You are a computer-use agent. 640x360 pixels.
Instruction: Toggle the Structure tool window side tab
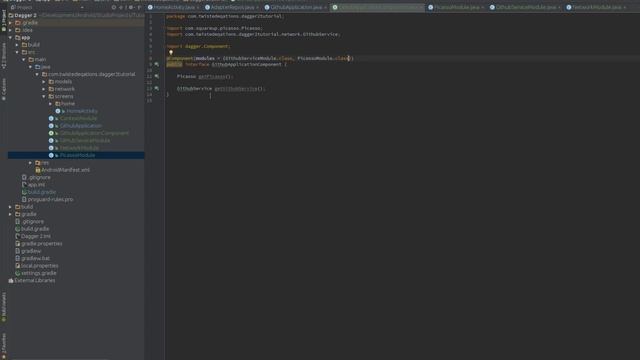point(4,56)
